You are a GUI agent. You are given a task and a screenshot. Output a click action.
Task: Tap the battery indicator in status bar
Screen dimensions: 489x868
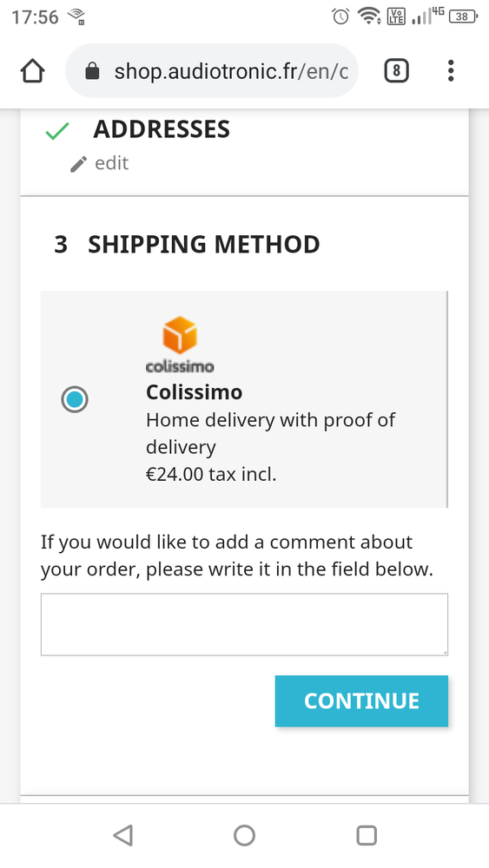point(463,16)
